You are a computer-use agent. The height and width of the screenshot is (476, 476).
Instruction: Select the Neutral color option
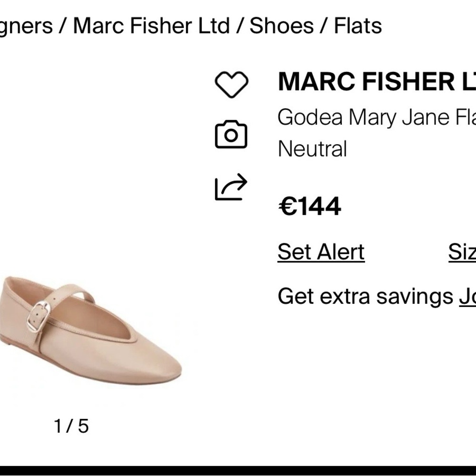click(x=312, y=149)
